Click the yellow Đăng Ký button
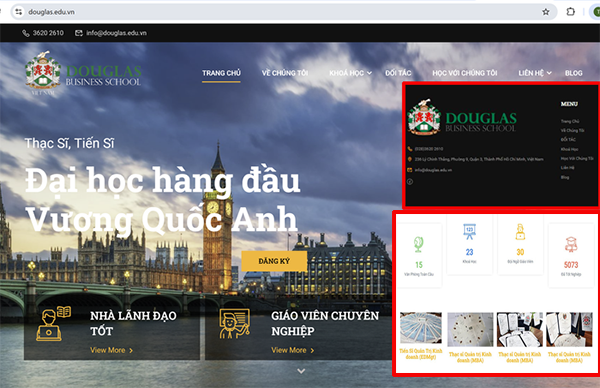 pyautogui.click(x=274, y=261)
